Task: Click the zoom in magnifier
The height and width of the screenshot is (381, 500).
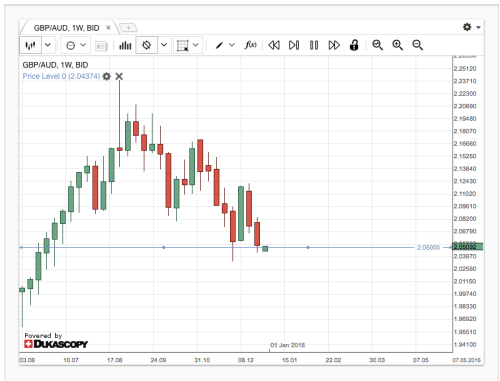Action: (397, 45)
